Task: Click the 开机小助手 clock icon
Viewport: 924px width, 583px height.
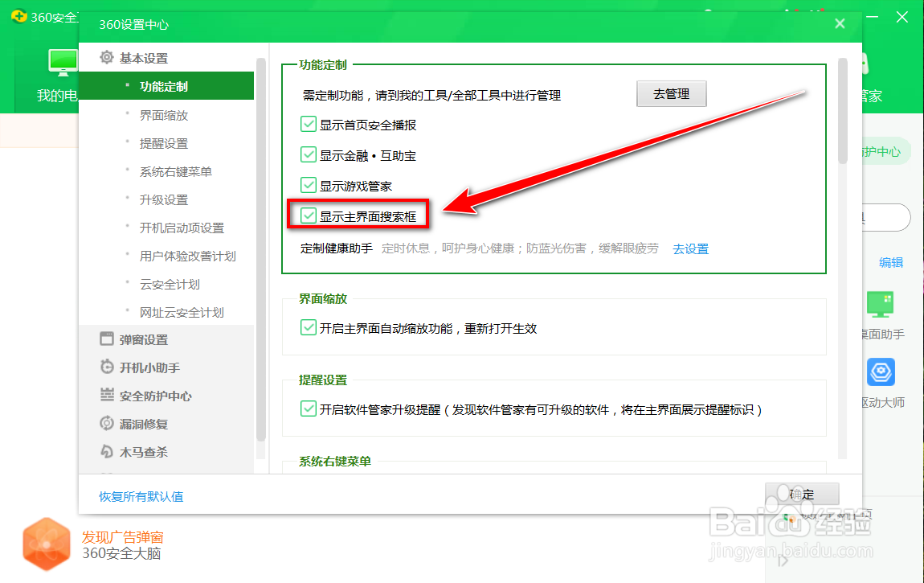Action: [107, 367]
